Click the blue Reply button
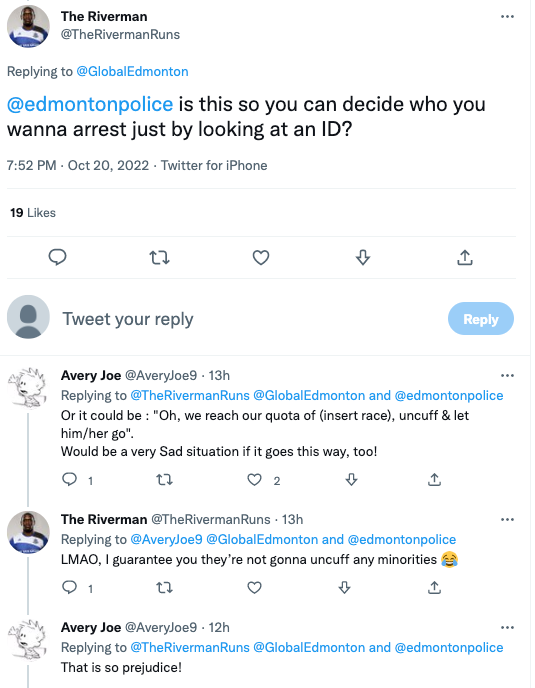Screen dimensions: 535x688 (x=481, y=319)
